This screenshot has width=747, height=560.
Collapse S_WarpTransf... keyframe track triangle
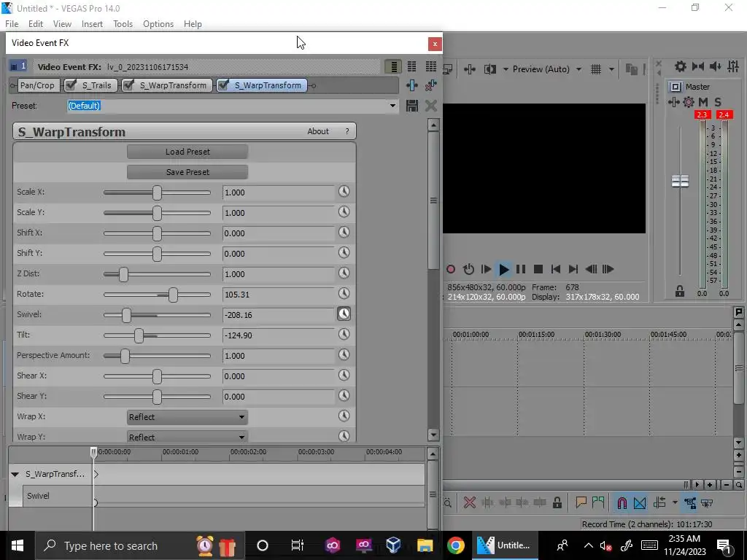pyautogui.click(x=15, y=474)
